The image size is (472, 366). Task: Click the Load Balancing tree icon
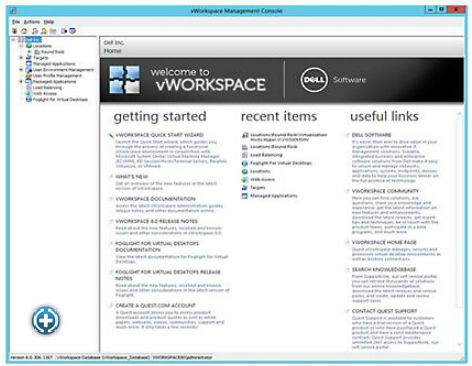[x=29, y=87]
